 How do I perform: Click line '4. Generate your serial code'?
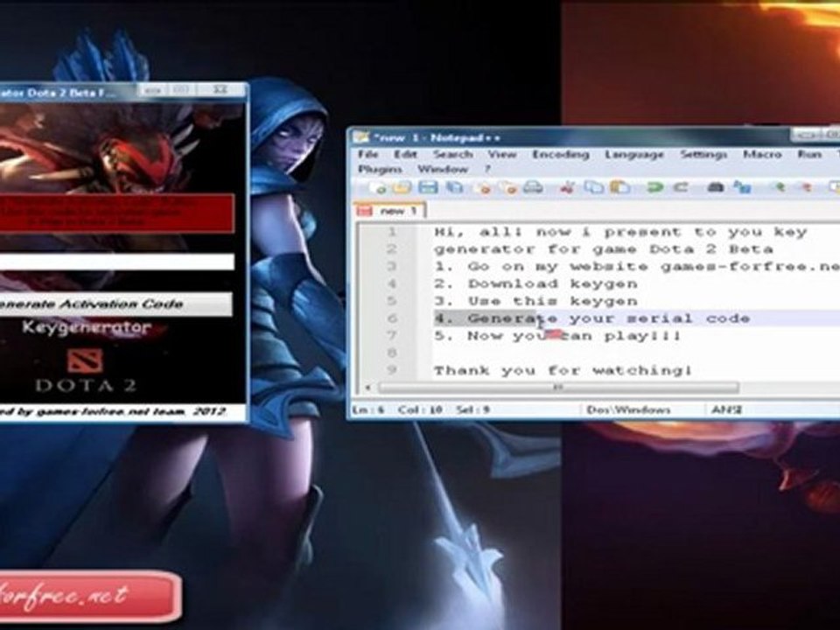click(x=591, y=318)
